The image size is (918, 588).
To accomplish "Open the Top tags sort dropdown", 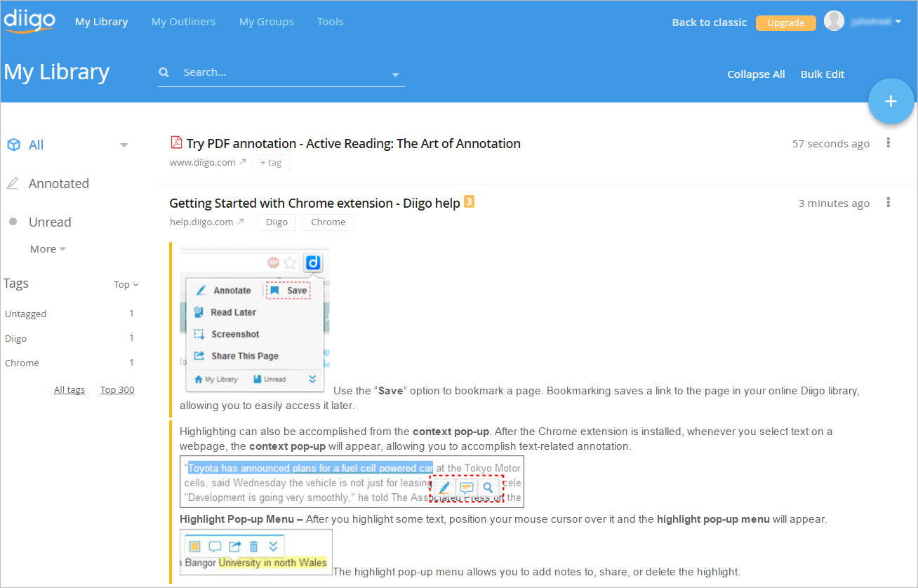I will click(126, 284).
